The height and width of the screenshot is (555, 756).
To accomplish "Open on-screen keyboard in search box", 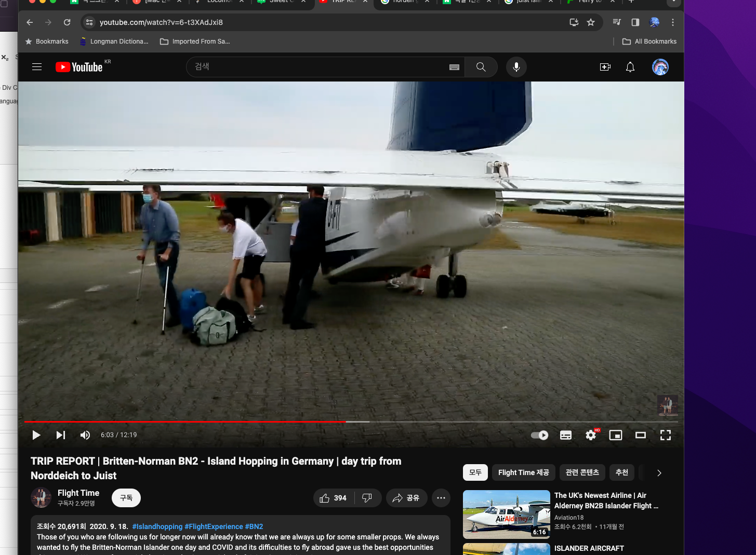I will click(x=455, y=67).
